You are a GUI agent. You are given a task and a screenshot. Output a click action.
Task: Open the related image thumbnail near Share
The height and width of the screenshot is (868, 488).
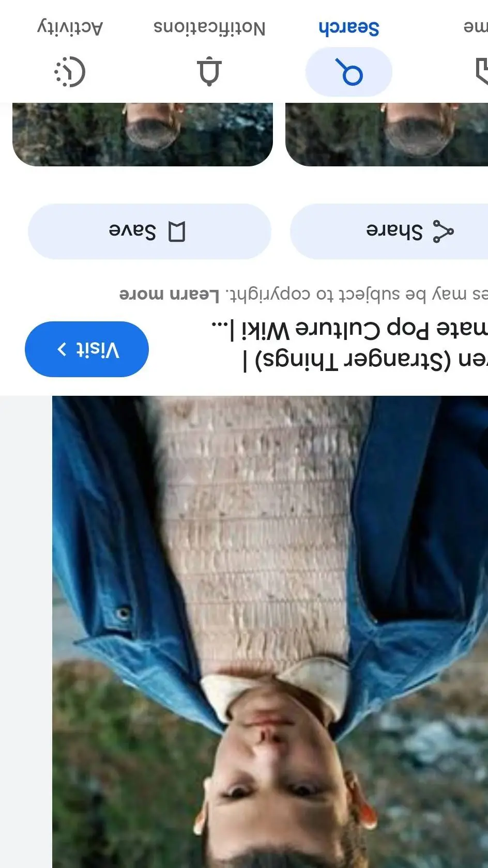(x=387, y=134)
